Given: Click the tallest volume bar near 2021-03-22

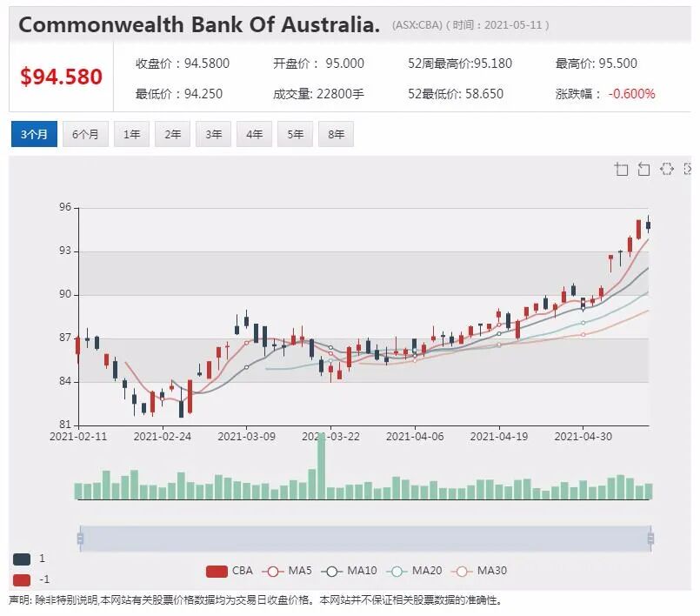Looking at the screenshot, I should pos(322,465).
